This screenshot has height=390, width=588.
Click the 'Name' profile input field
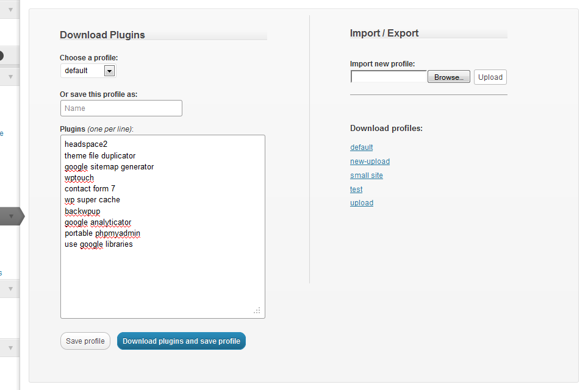pos(121,108)
